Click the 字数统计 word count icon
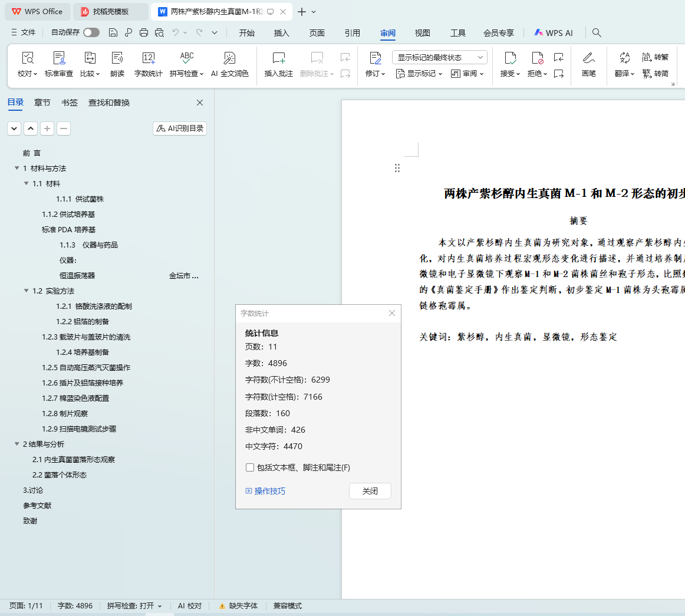The height and width of the screenshot is (616, 685). [x=148, y=58]
